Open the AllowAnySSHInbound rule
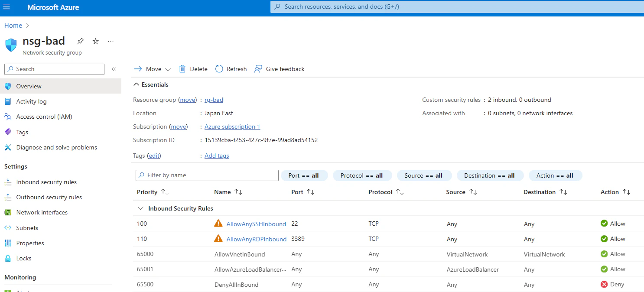 (256, 224)
